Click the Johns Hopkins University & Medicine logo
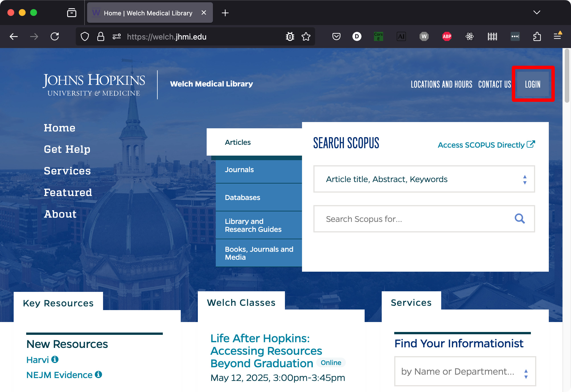The image size is (571, 392). [94, 84]
